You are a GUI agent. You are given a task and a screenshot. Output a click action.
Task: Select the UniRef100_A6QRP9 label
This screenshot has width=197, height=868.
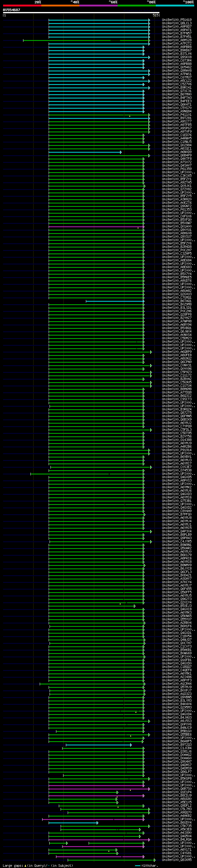[177, 352]
